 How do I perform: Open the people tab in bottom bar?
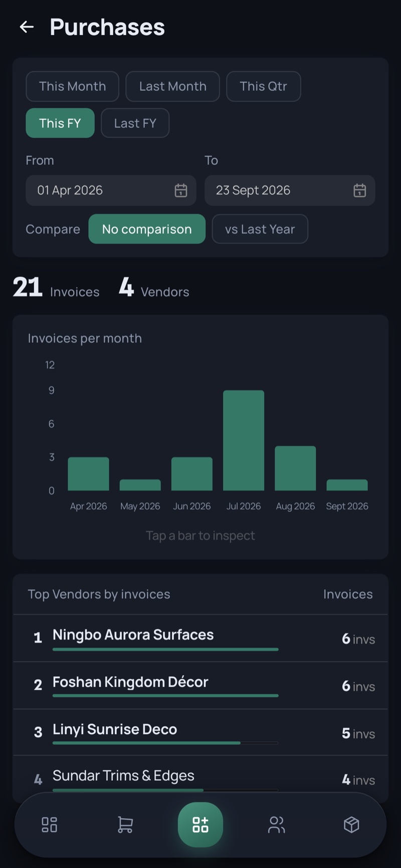276,825
